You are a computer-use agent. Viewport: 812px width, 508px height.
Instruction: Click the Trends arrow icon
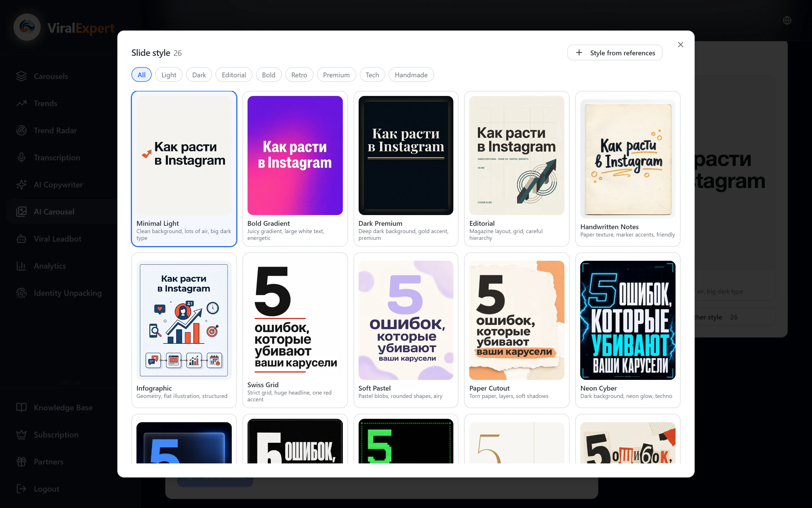coord(21,103)
